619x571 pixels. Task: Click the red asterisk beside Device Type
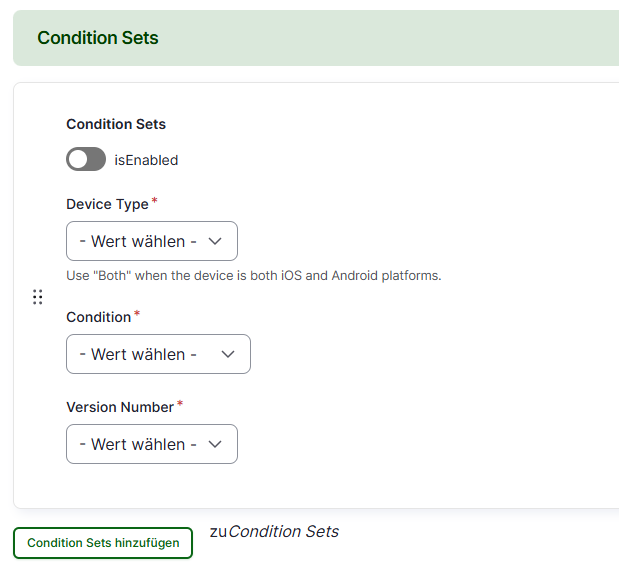coord(155,200)
